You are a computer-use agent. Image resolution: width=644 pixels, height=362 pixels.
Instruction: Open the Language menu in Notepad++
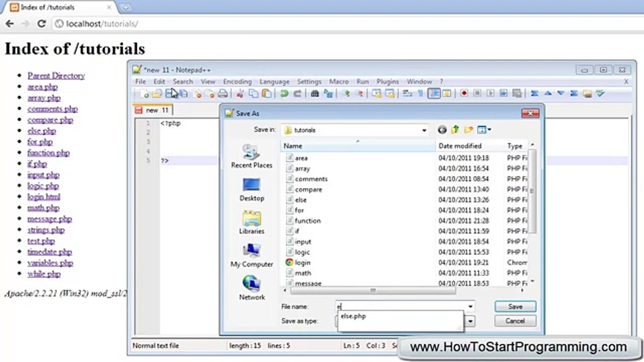tap(274, 81)
